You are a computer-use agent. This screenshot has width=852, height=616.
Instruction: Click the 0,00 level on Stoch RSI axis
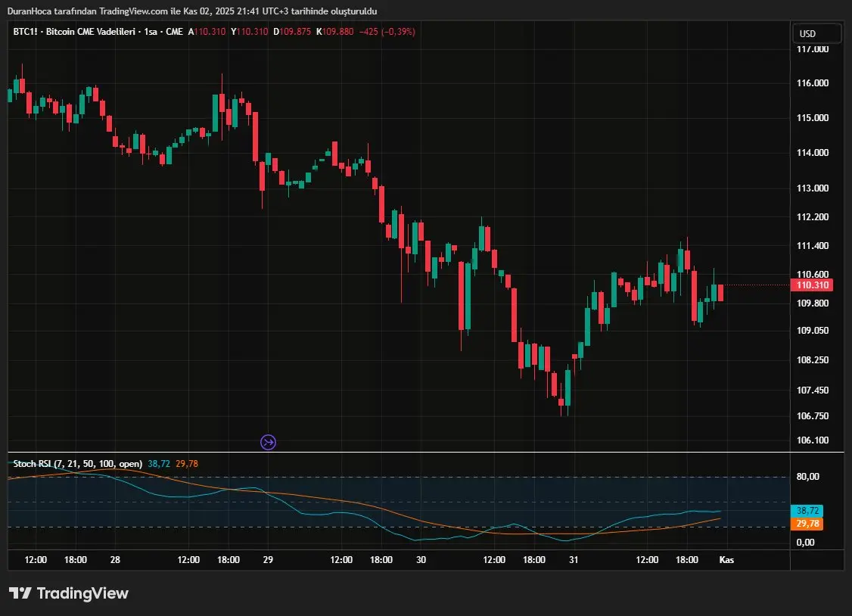tap(805, 542)
